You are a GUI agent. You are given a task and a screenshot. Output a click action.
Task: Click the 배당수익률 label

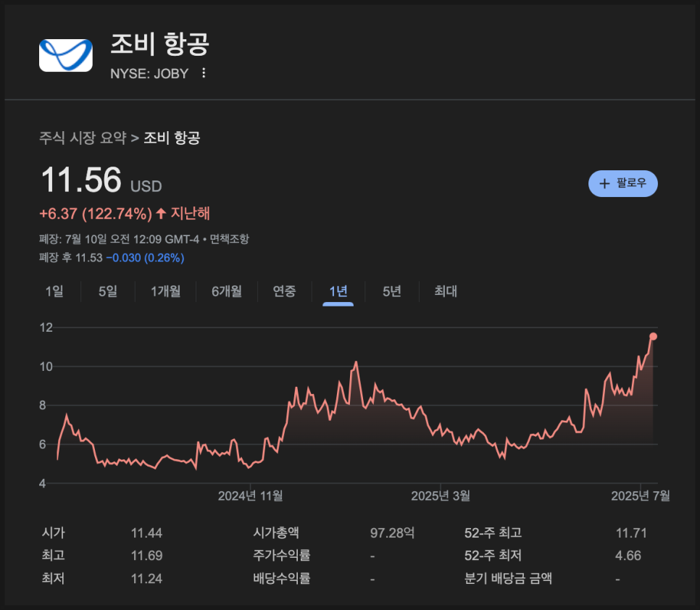coord(282,579)
